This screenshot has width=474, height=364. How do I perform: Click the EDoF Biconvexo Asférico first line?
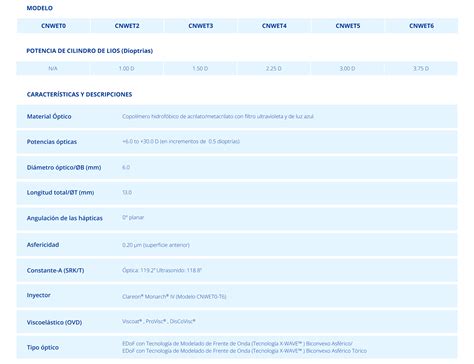[x=237, y=343]
